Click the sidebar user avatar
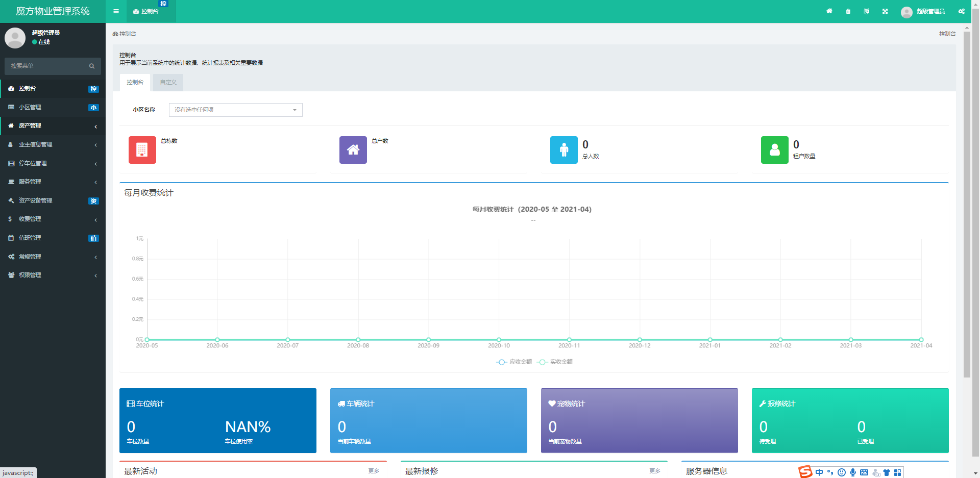Image resolution: width=980 pixels, height=478 pixels. pos(15,38)
